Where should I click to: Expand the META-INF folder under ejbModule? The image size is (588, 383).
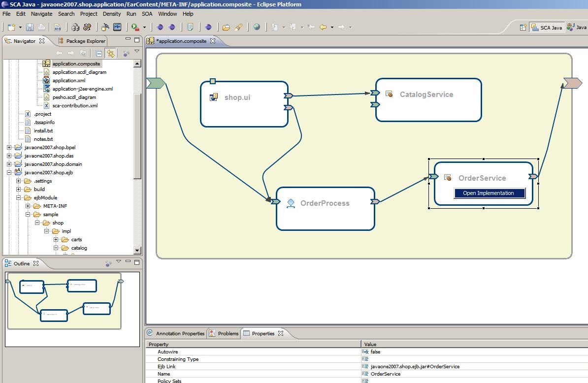pyautogui.click(x=28, y=206)
